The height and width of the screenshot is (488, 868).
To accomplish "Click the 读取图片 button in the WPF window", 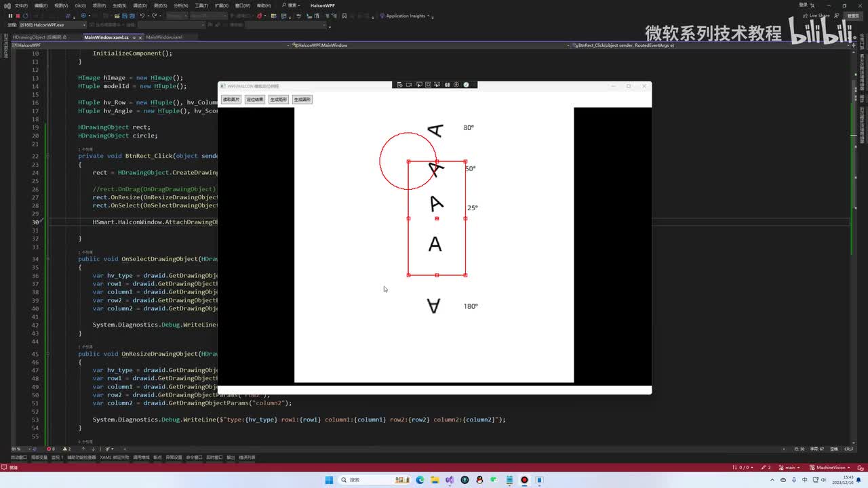I will [x=231, y=100].
